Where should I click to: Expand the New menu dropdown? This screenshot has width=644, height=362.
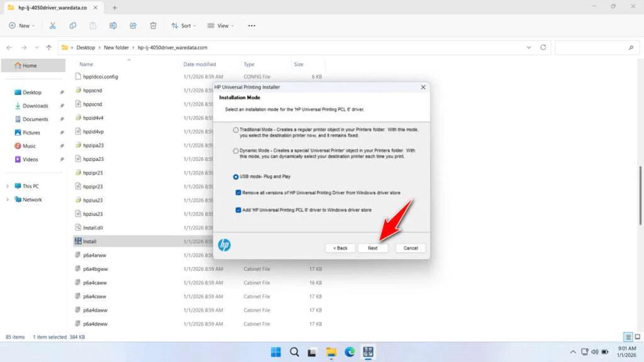[22, 25]
